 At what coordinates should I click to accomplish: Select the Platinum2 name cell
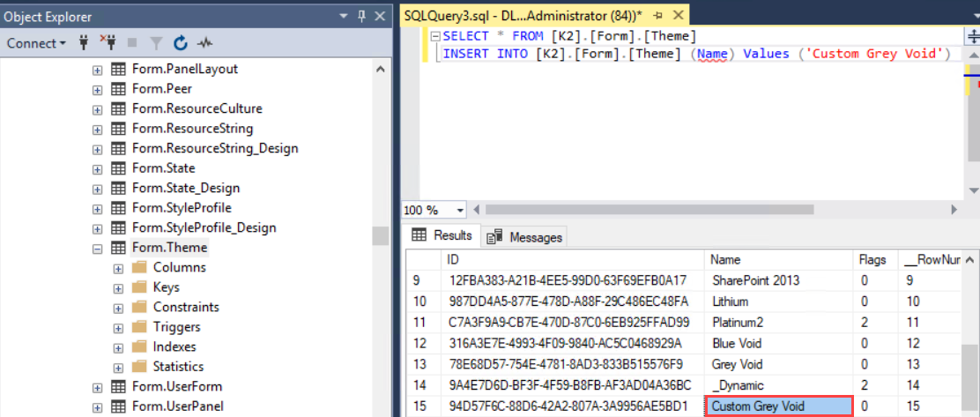pos(779,322)
